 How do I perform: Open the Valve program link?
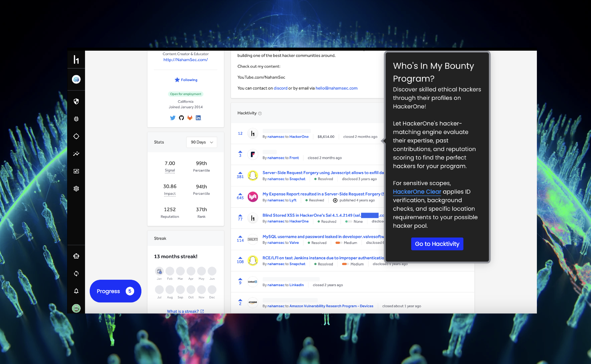pyautogui.click(x=294, y=242)
